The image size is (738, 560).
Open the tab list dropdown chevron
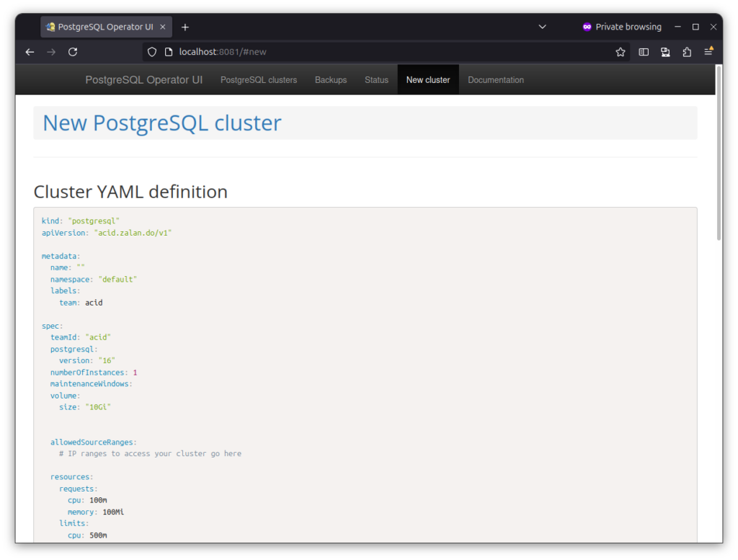[x=542, y=27]
